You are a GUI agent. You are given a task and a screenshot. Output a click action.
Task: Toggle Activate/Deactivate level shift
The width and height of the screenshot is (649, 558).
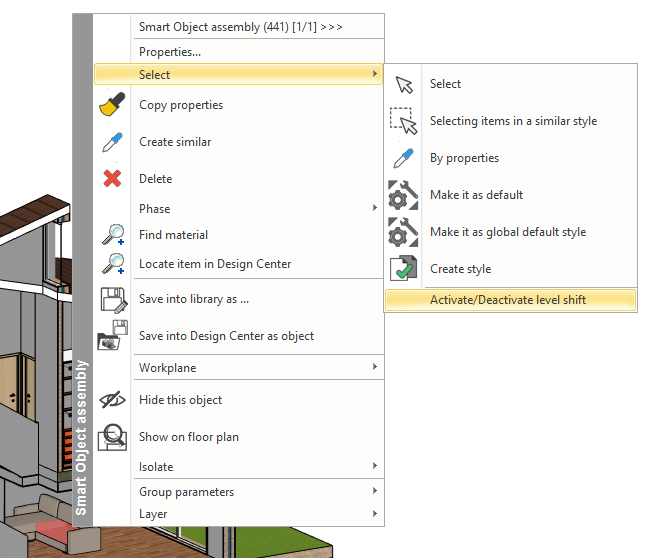point(507,300)
